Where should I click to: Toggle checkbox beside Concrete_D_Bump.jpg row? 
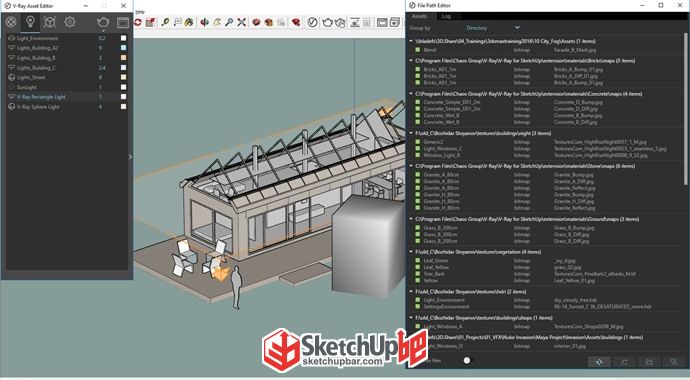point(418,102)
